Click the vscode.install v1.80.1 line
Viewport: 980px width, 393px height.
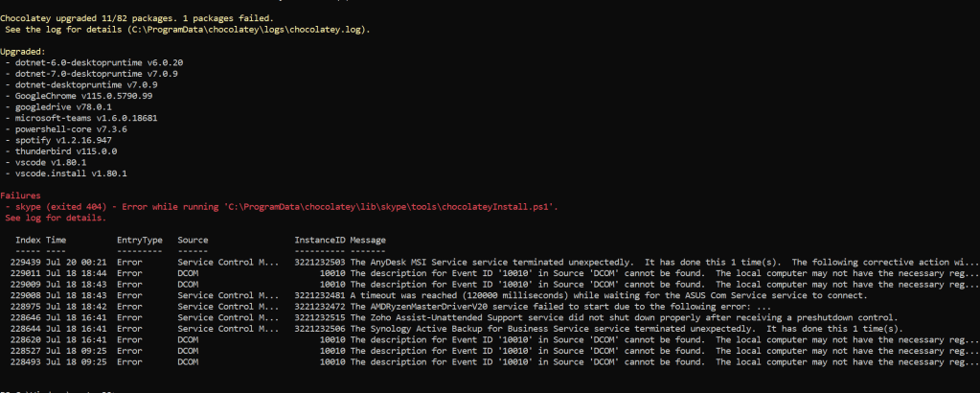[x=66, y=173]
